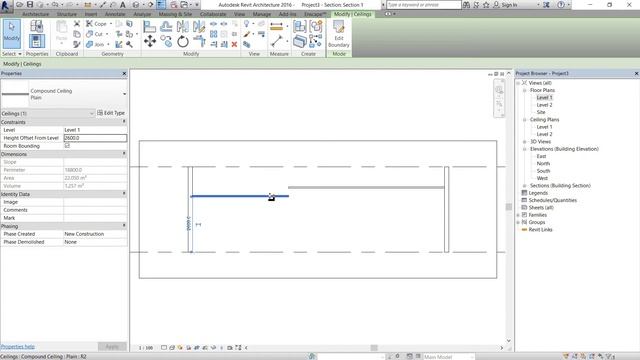
Task: Expand the 3D Views tree node
Action: (x=525, y=142)
